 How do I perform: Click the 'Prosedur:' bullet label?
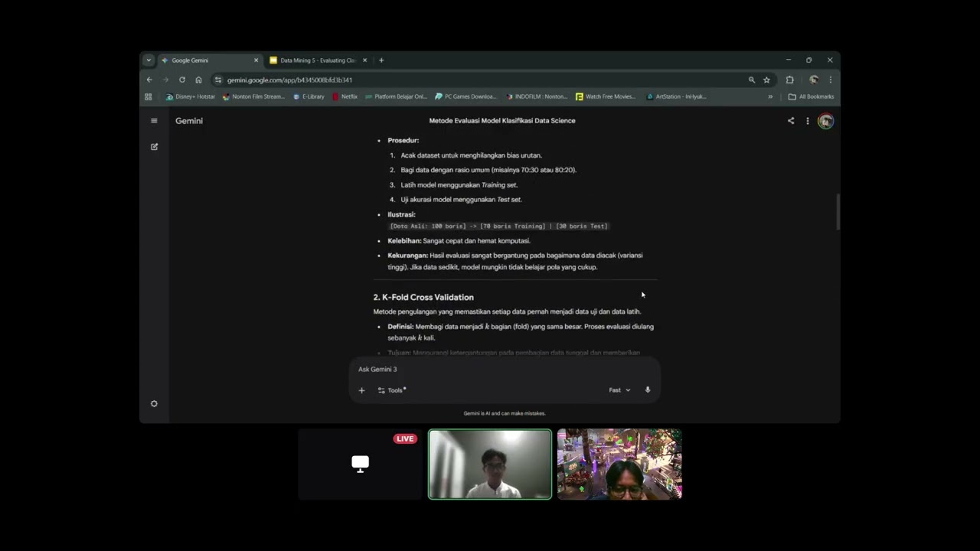403,140
